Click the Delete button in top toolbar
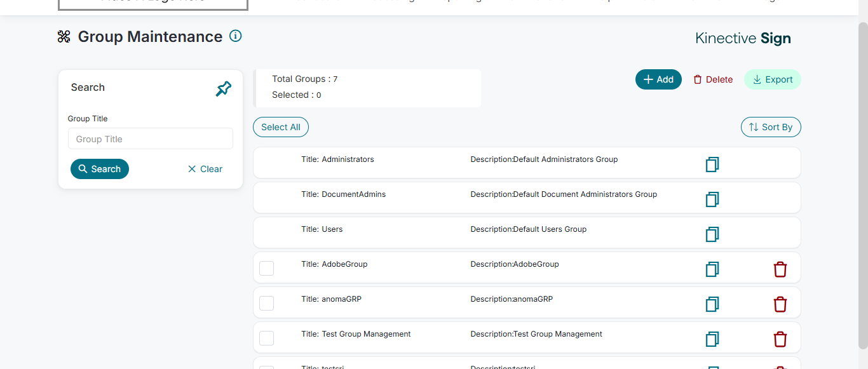The height and width of the screenshot is (369, 868). tap(713, 79)
